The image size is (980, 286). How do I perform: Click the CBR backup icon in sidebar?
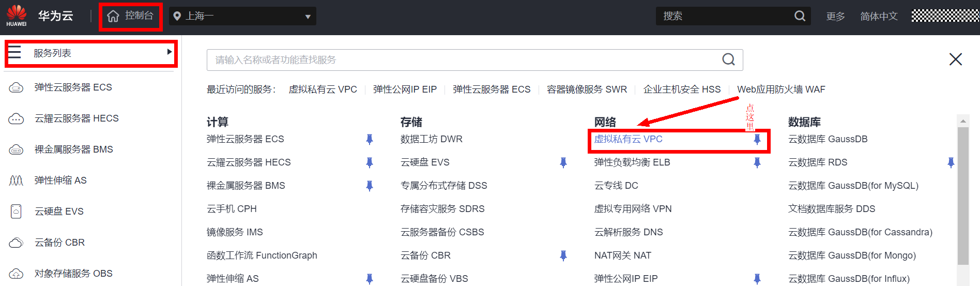coord(16,243)
